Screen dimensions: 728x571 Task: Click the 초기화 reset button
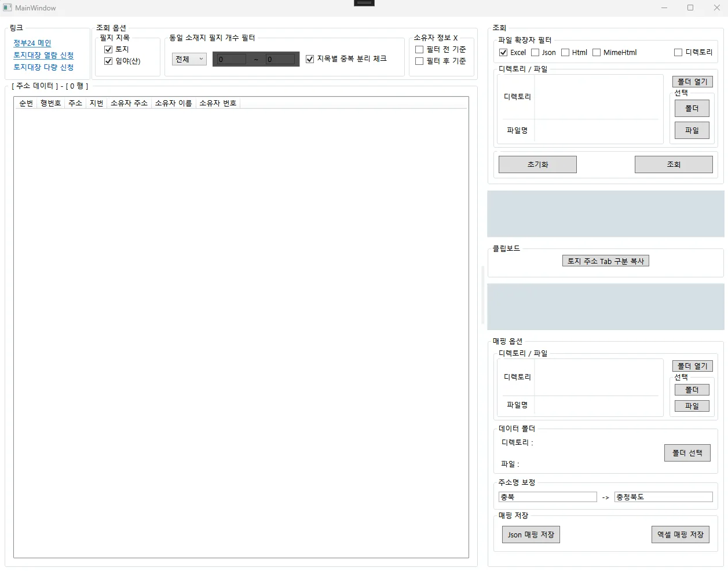[537, 164]
